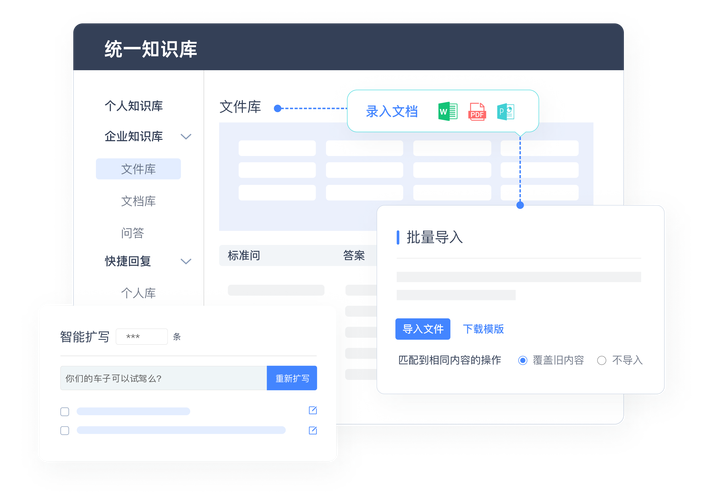Check the first expansion result checkbox
Viewport: 712px width, 500px height.
pos(65,411)
